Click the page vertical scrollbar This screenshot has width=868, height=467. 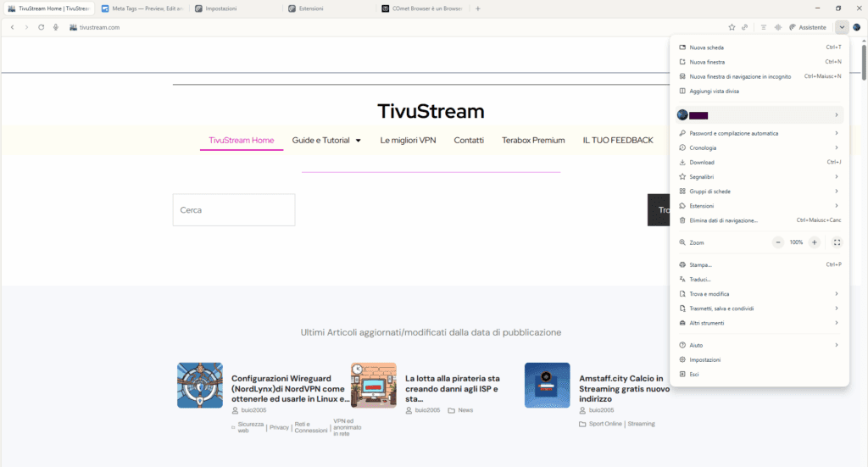pos(864,62)
